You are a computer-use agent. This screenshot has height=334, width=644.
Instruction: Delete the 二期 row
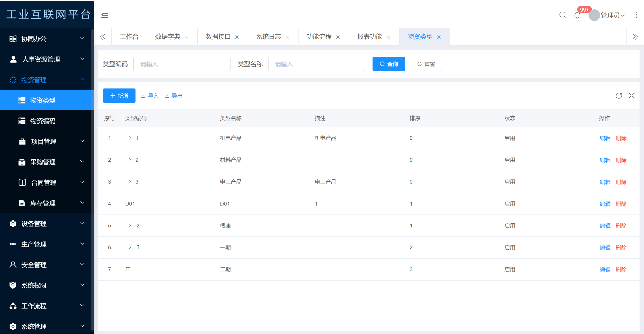tap(621, 270)
